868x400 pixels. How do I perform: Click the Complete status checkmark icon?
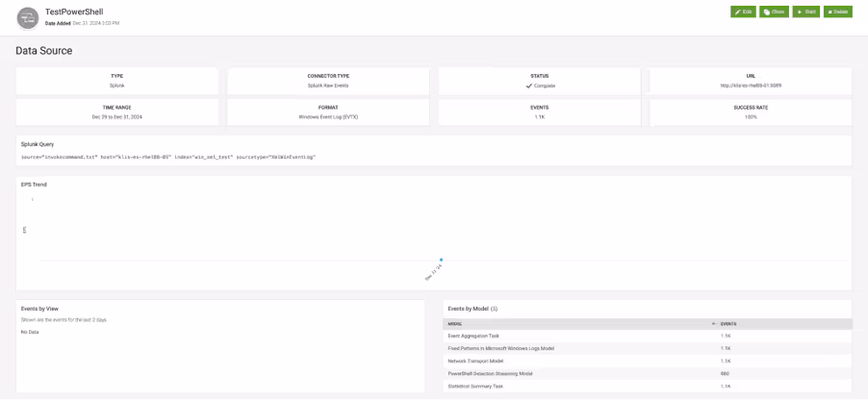tap(529, 86)
